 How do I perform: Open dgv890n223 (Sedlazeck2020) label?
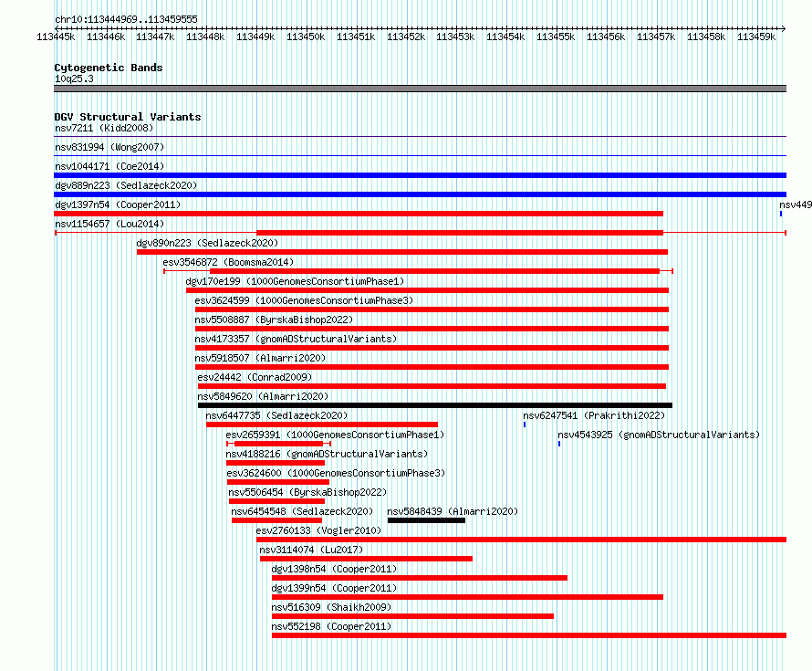tap(207, 243)
